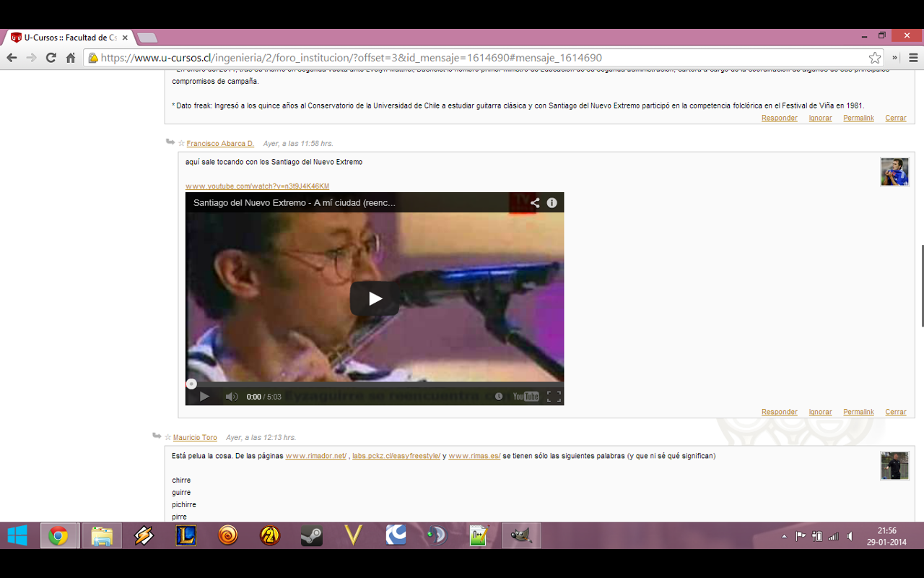Click the Watch Later clock icon
This screenshot has width=924, height=578.
click(x=499, y=397)
